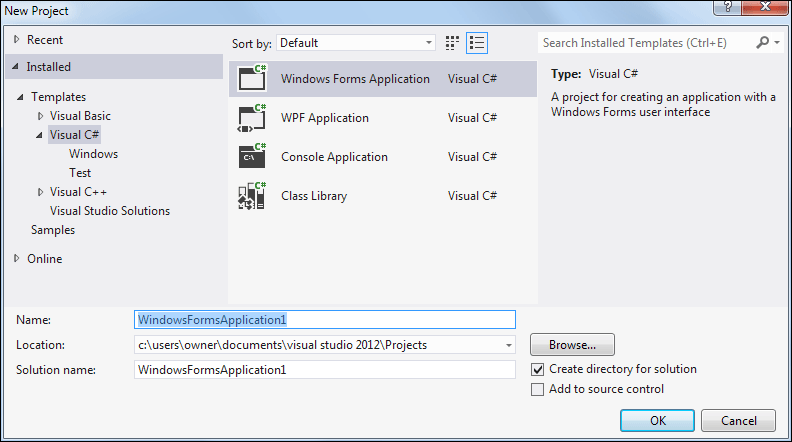Select the WPF Application row text

325,118
